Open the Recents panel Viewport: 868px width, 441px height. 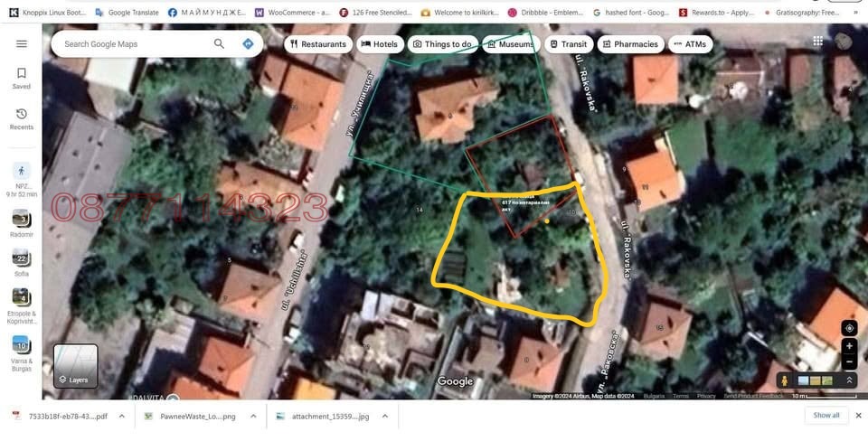(x=22, y=119)
